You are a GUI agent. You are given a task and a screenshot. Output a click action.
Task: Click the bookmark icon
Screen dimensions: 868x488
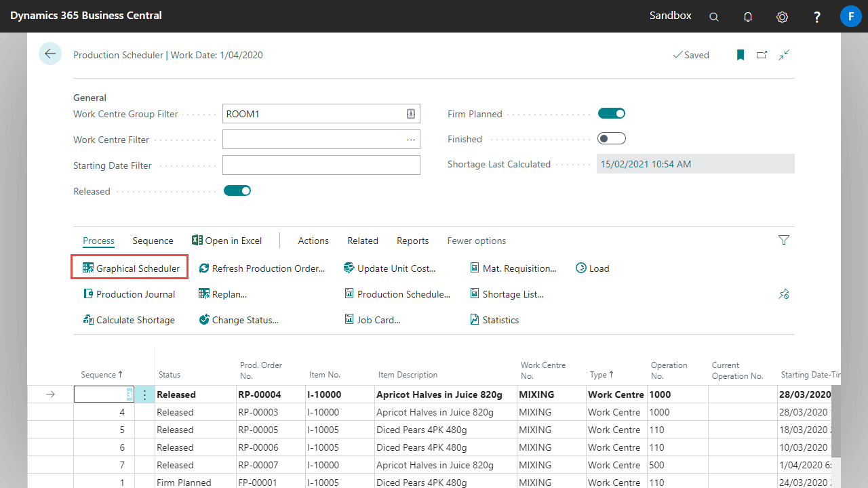tap(741, 55)
